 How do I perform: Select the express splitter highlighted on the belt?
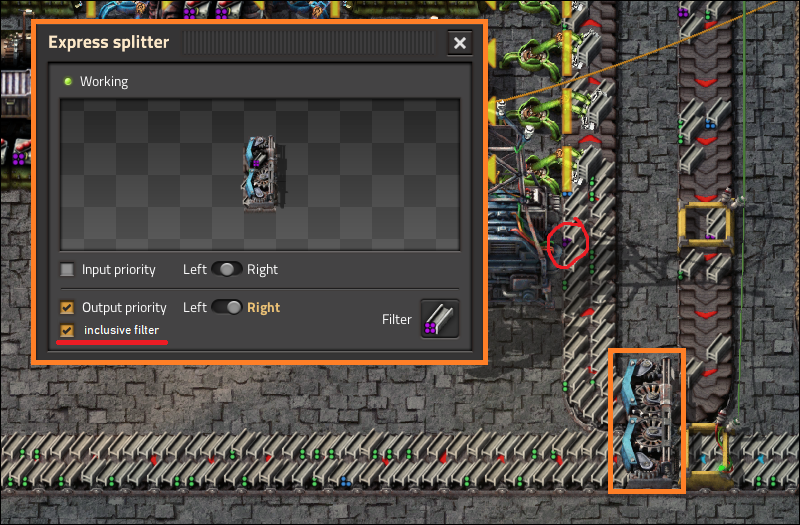pyautogui.click(x=646, y=421)
